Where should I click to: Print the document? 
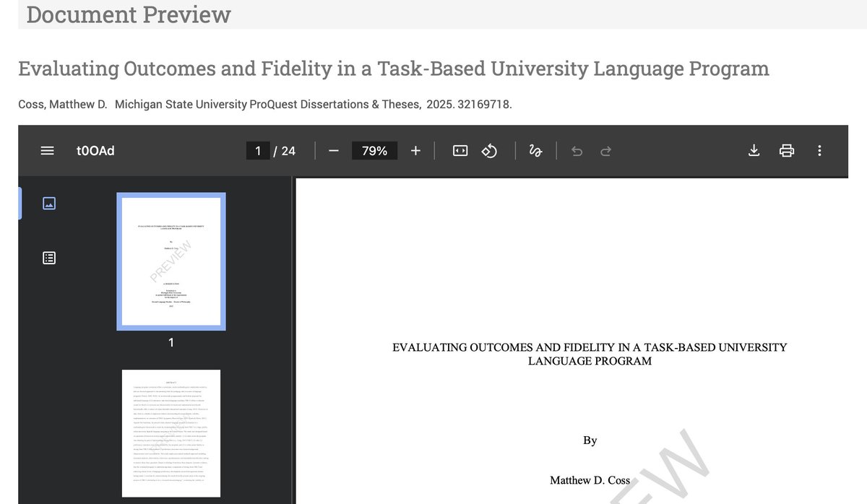787,151
